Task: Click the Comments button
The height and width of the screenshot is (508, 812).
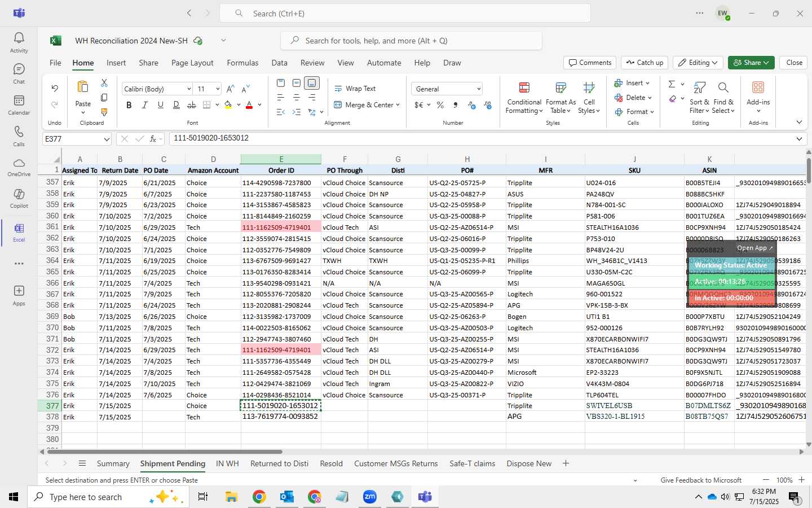Action: coord(590,63)
